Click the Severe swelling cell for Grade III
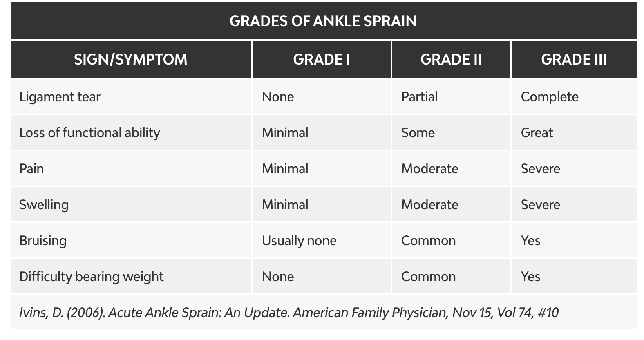This screenshot has height=340, width=644. [540, 205]
